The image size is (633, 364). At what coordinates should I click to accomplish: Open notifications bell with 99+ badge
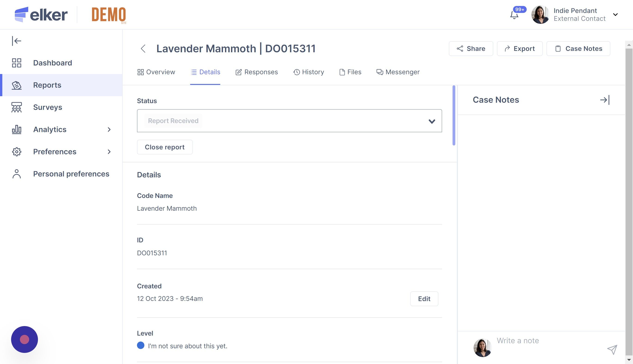514,15
